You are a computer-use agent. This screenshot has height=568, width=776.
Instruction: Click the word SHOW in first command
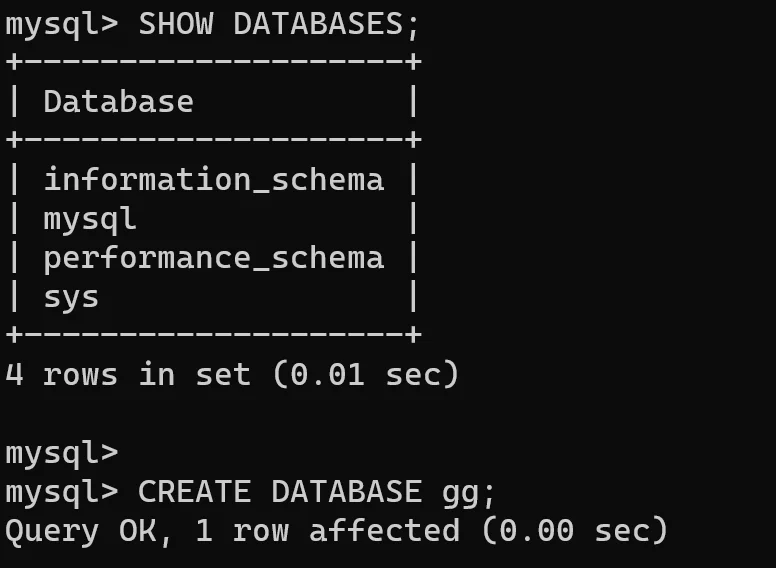[175, 24]
